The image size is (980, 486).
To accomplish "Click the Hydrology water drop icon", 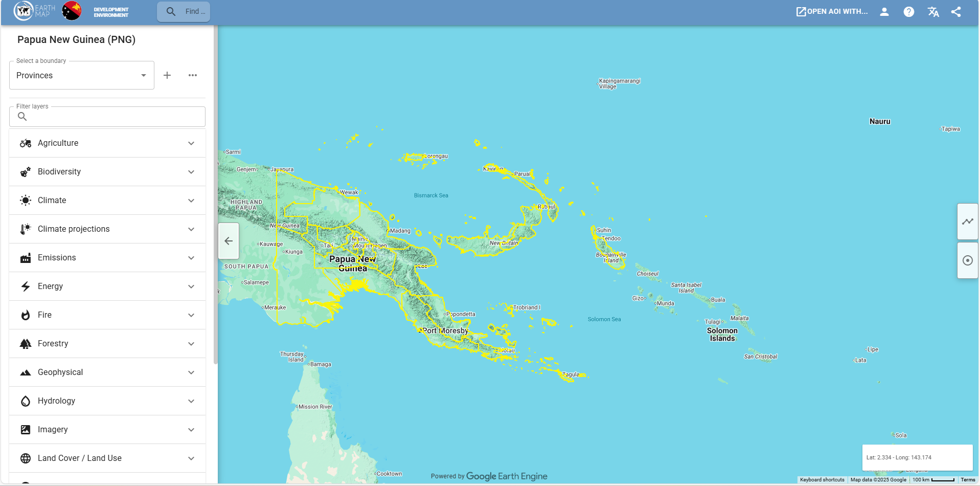I will click(x=25, y=401).
